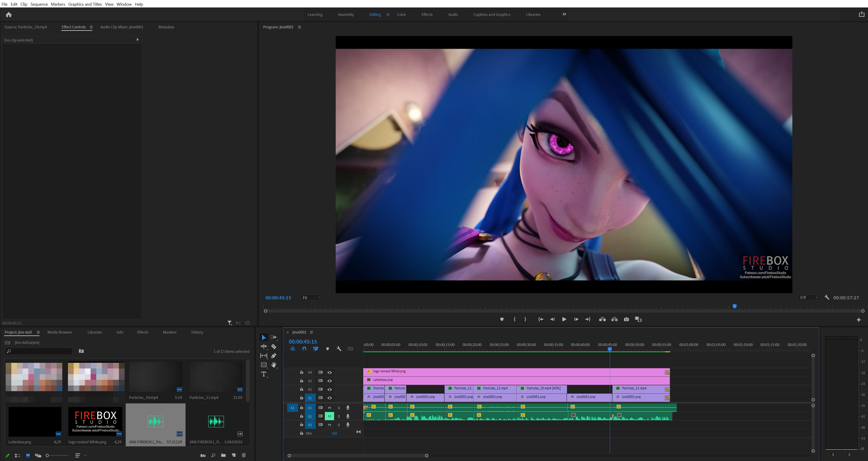Add a marker in the timeline
This screenshot has height=461, width=868.
pos(328,349)
